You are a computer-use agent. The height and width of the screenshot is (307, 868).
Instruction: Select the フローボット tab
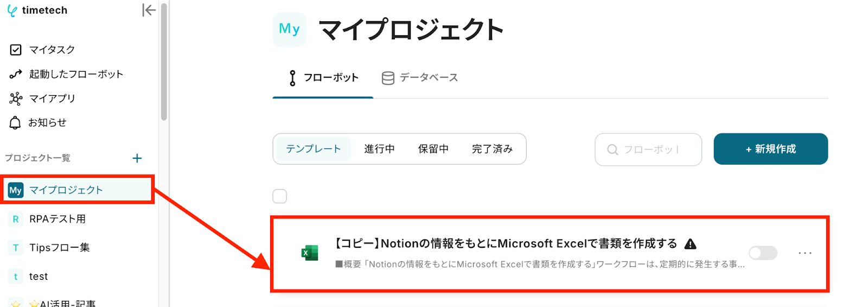(323, 78)
